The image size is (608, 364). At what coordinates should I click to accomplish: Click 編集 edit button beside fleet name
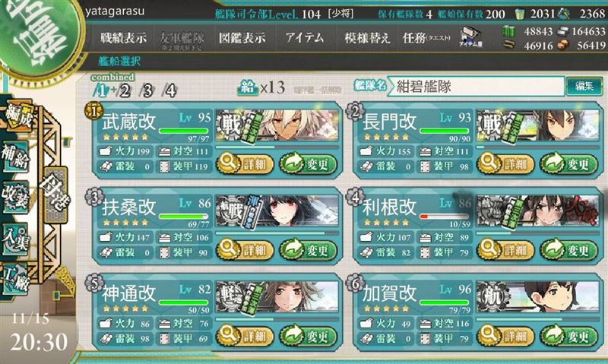[x=584, y=86]
